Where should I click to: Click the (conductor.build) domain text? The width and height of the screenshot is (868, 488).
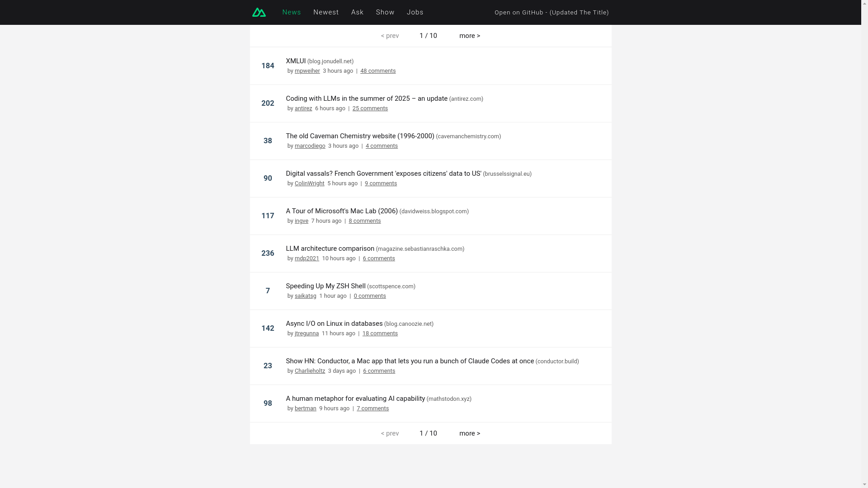557,361
